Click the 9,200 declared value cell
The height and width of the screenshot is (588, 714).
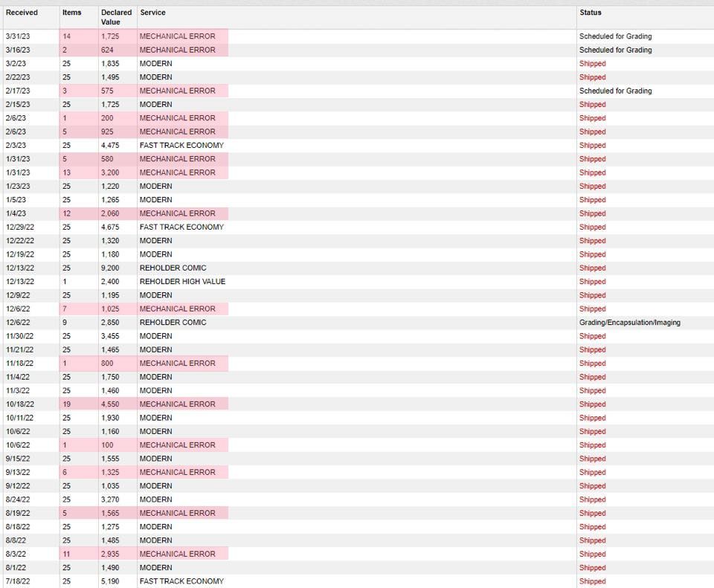pyautogui.click(x=112, y=268)
